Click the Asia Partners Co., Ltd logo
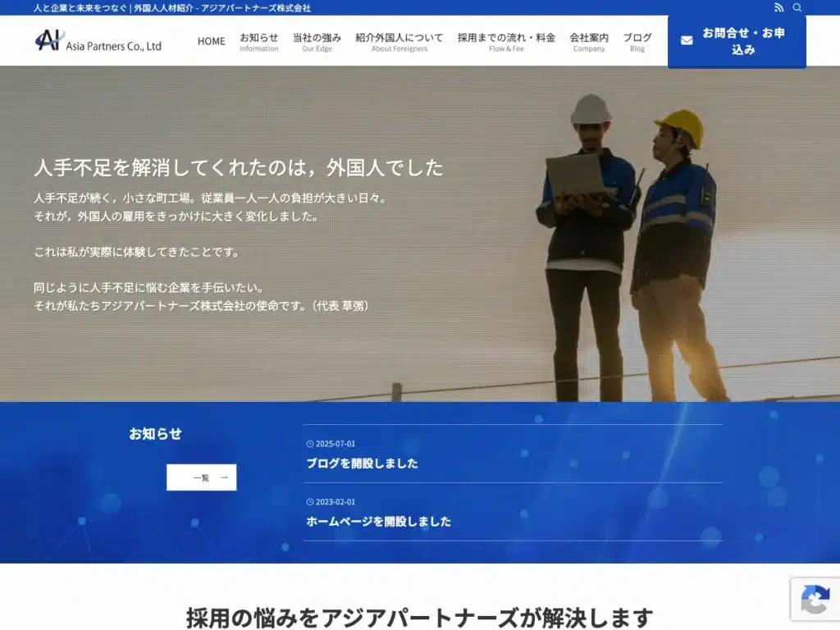Screen dimensions: 840x630 [x=98, y=41]
